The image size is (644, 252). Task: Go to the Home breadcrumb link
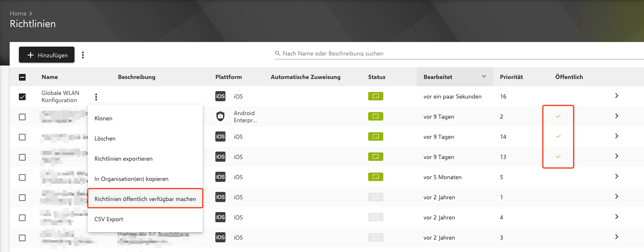click(x=18, y=13)
